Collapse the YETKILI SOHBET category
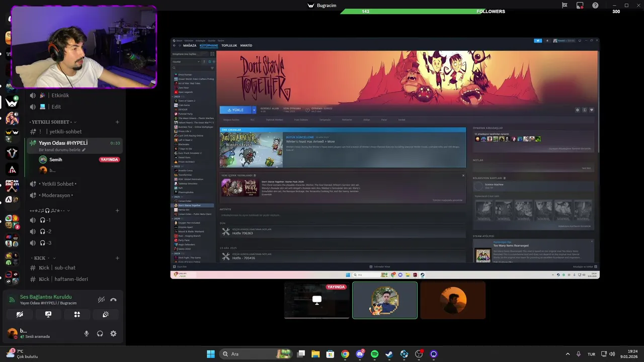Screen dimensions: 644x362 [52, 122]
